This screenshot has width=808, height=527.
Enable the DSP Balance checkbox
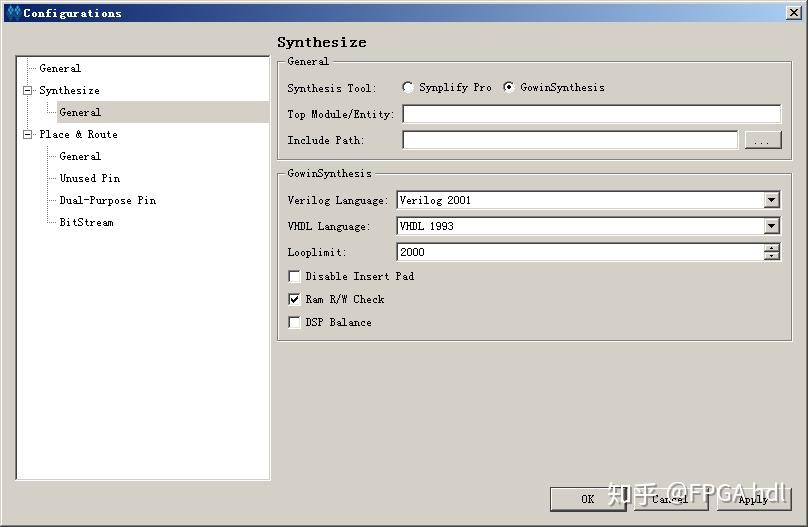(x=294, y=322)
